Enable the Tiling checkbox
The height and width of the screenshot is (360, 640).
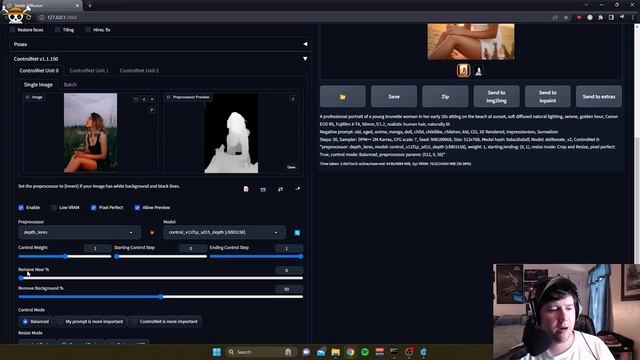pos(58,30)
